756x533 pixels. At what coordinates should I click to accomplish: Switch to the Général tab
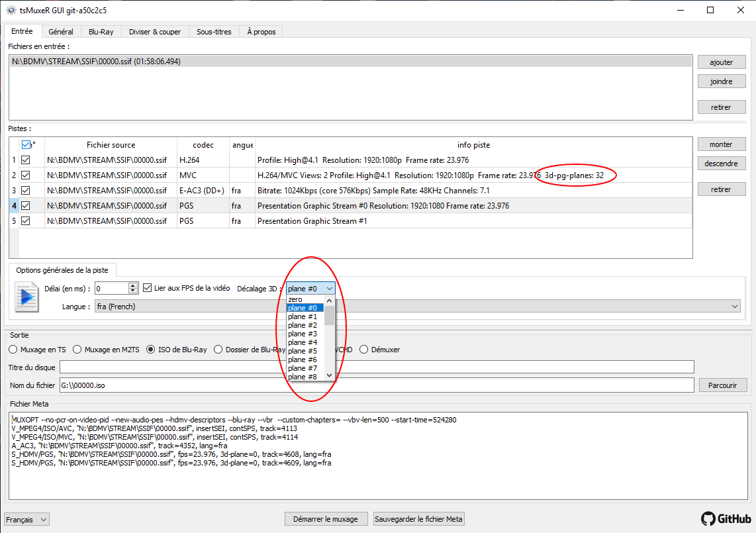61,32
